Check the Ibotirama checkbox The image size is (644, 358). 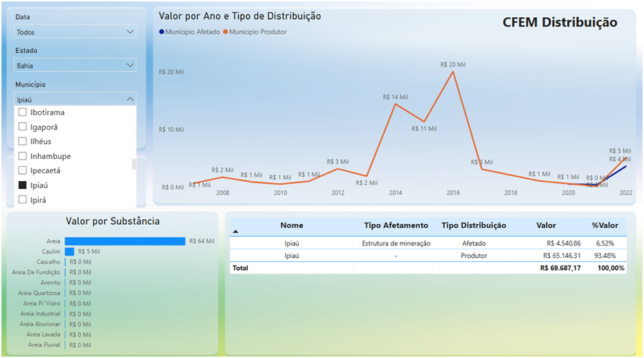pyautogui.click(x=23, y=113)
